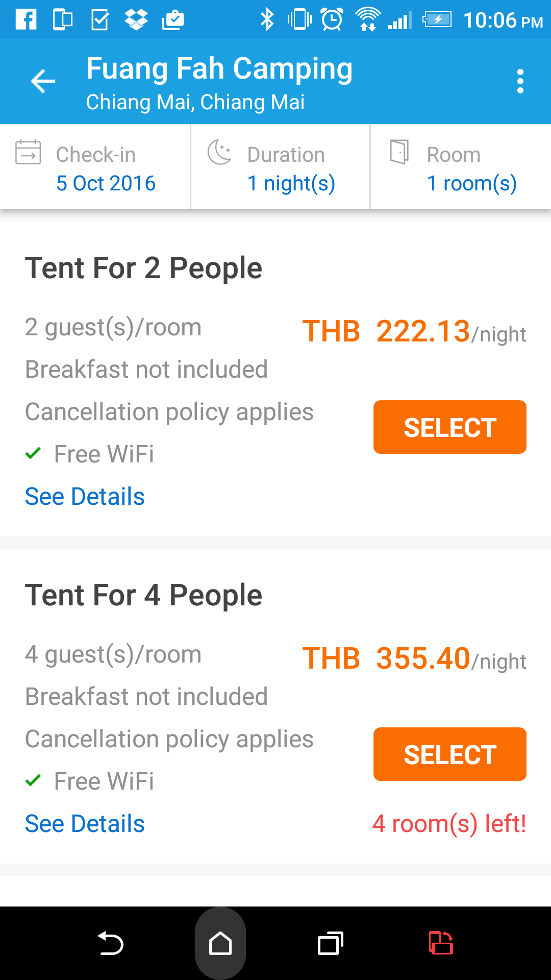Tap the red screen rotation icon
The image size is (551, 980).
441,943
